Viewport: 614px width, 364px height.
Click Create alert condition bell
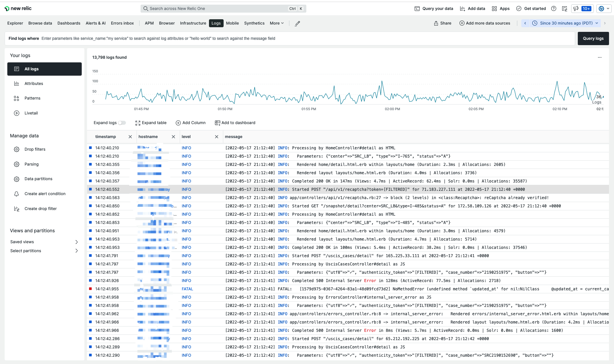tap(17, 194)
